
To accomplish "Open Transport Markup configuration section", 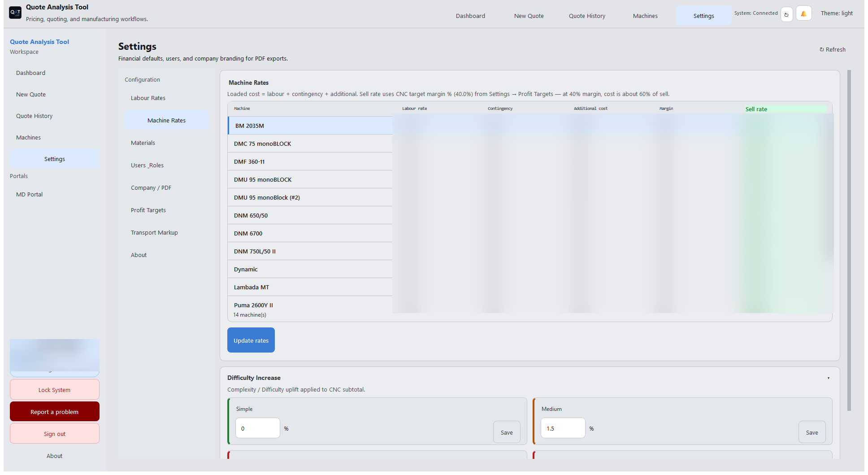I will (x=166, y=232).
